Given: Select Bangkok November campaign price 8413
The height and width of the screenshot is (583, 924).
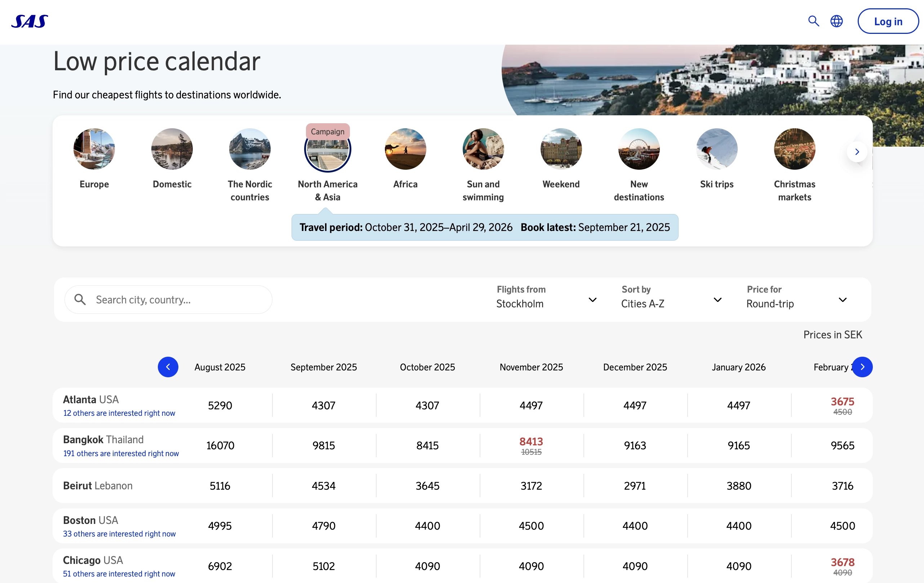Looking at the screenshot, I should tap(531, 441).
